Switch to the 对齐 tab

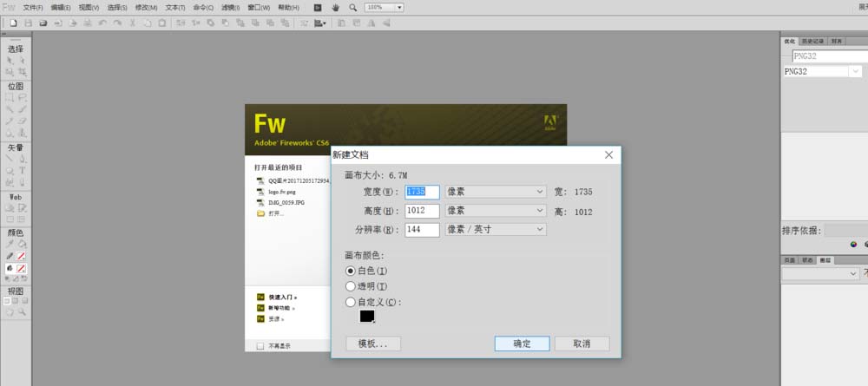pos(837,42)
